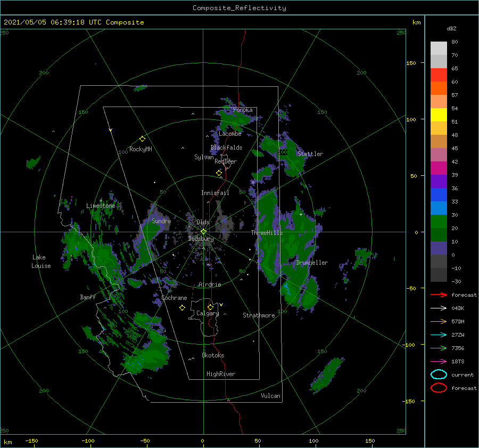The image size is (479, 448).
Task: Click the '18TS' legend label
Action: [x=458, y=362]
